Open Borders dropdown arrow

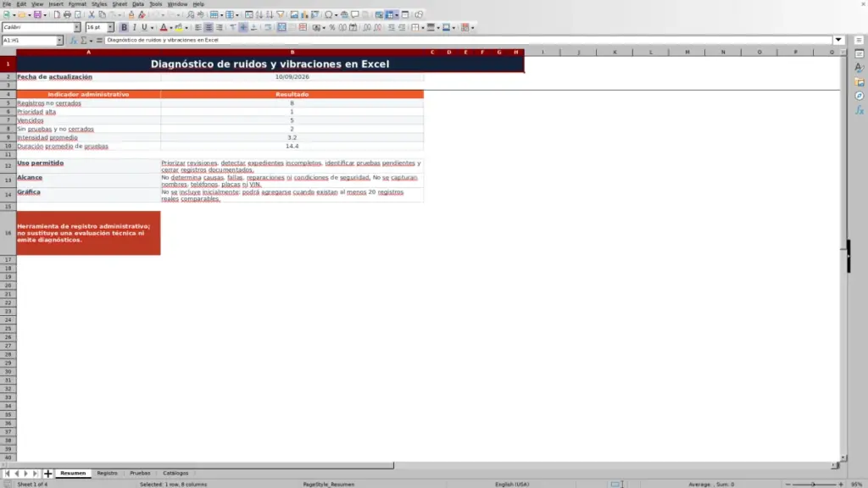(x=423, y=28)
